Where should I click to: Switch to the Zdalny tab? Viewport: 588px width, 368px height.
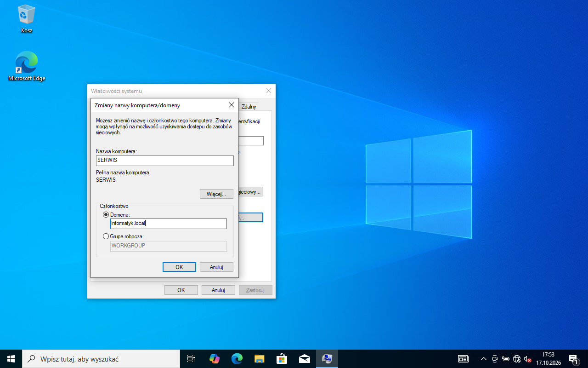[x=249, y=107]
